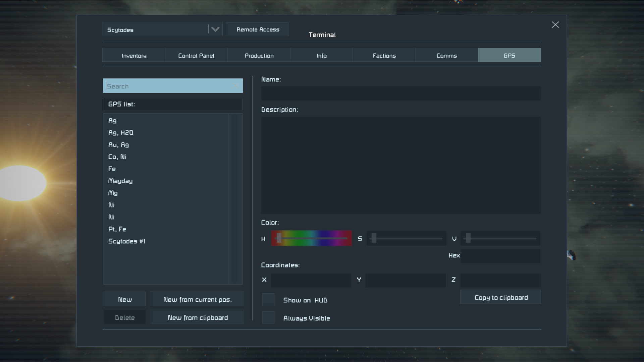Click the hue rainbow color slider

[312, 238]
